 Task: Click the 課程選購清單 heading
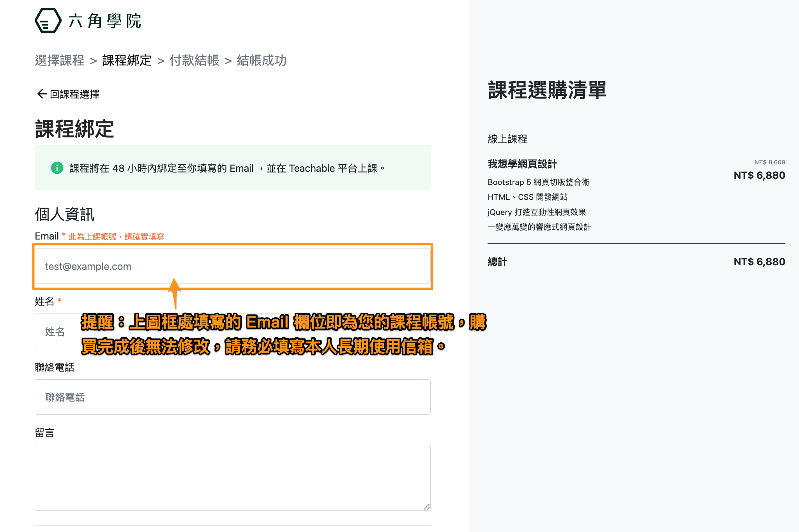547,90
